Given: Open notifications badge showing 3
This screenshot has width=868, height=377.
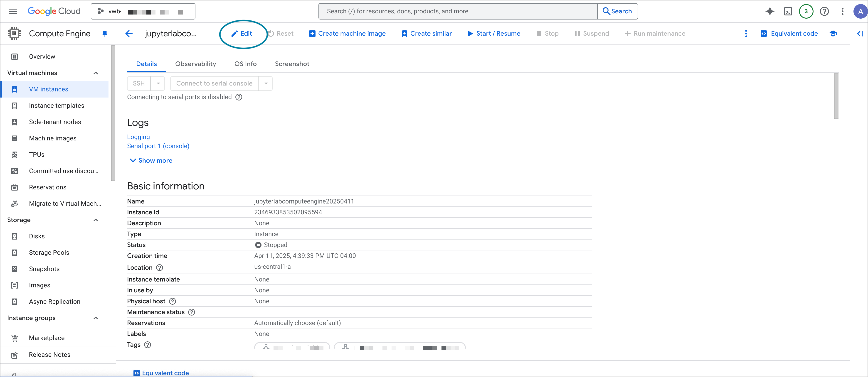Looking at the screenshot, I should point(806,11).
